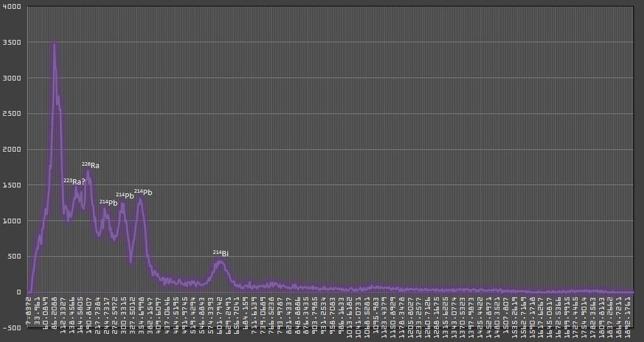Screen dimensions: 644x342
Task: Click the tip of the tallest spectrum peak
Action: [54, 44]
